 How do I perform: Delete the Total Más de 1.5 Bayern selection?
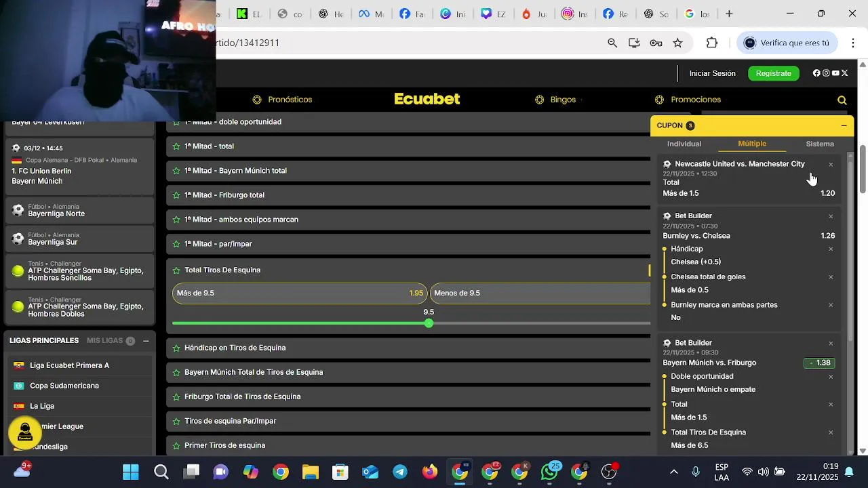coord(831,404)
